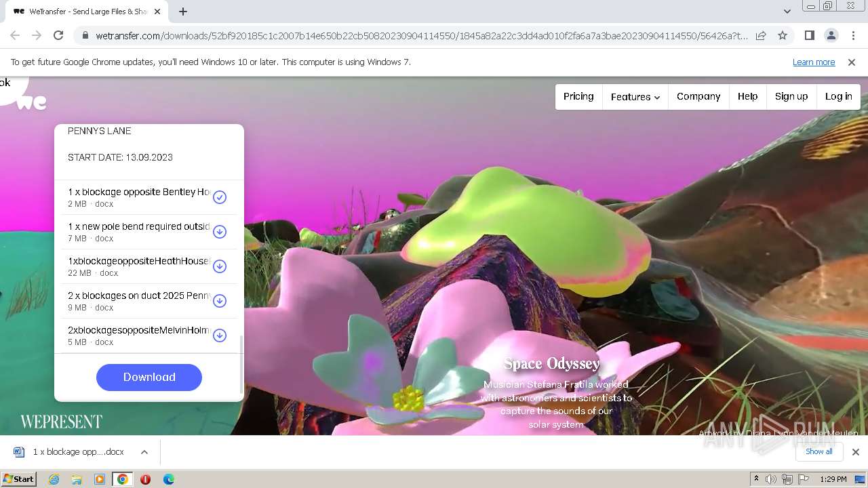This screenshot has height=488, width=868.
Task: Open the Windows Start menu
Action: pos(19,479)
